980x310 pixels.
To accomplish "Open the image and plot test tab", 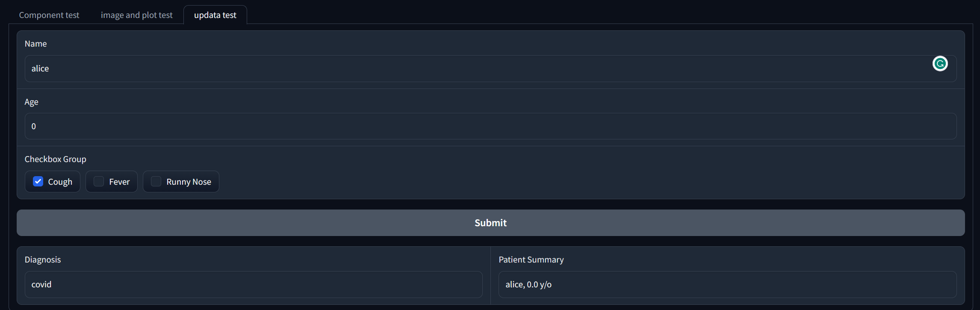I will [x=136, y=15].
